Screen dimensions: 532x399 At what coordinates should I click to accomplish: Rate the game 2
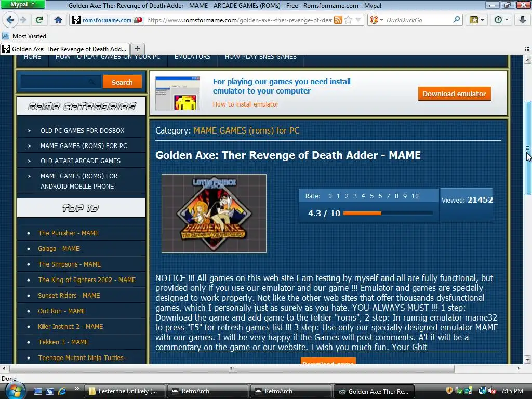point(347,196)
